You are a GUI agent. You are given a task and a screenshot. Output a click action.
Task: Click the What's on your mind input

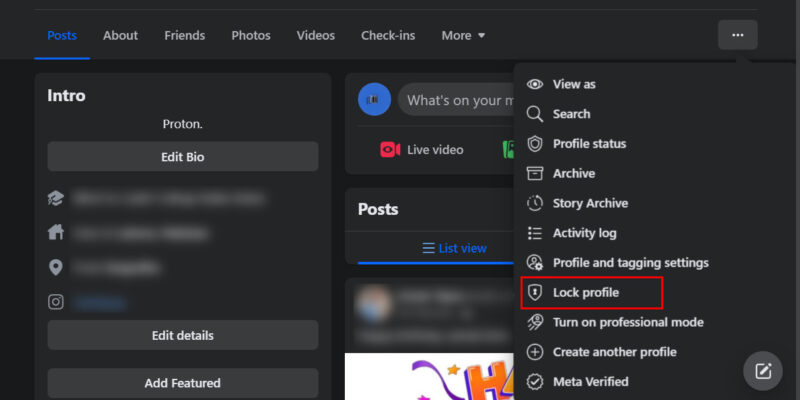(x=456, y=100)
